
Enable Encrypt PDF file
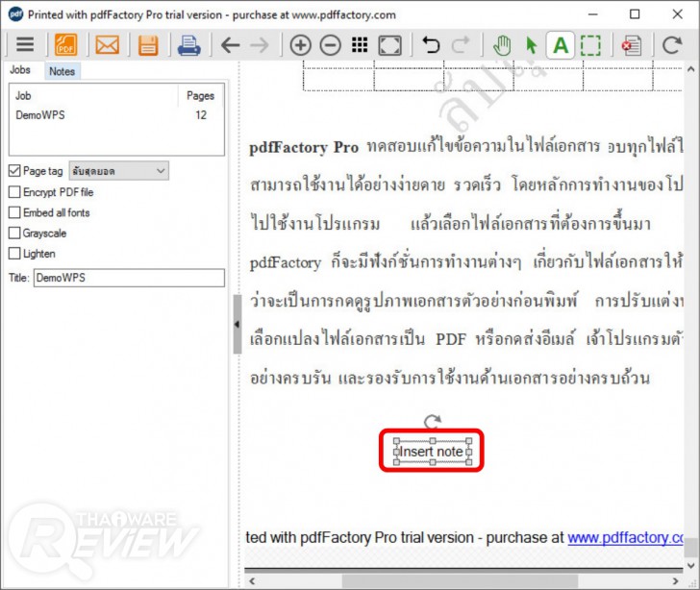[x=14, y=192]
